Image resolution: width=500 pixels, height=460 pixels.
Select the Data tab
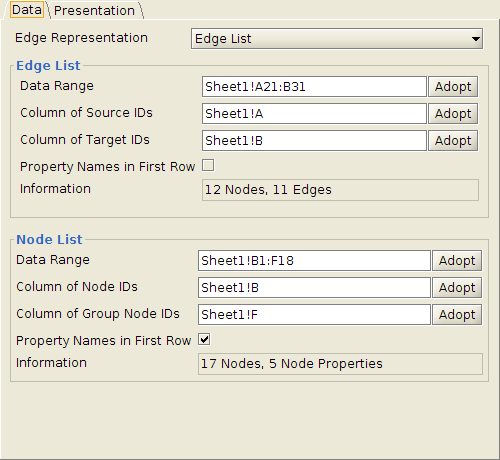(27, 10)
